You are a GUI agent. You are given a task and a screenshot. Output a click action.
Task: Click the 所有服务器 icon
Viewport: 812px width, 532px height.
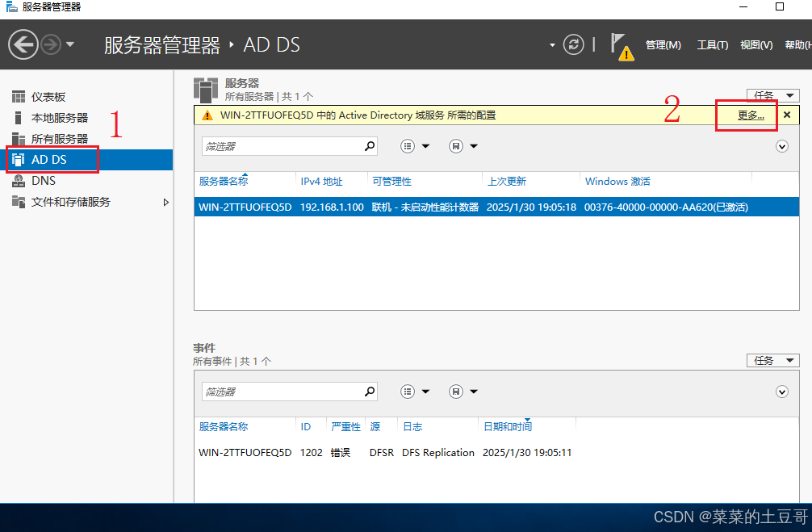19,138
